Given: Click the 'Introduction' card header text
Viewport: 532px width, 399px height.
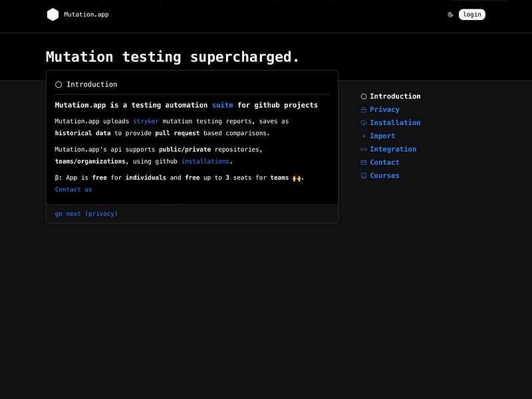Looking at the screenshot, I should point(92,84).
